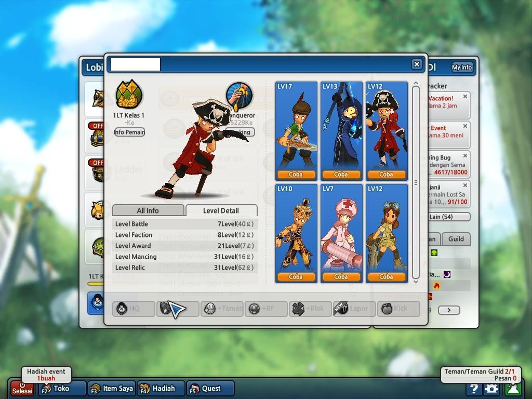Dismiss the Bug tracker entry 4617/18000
This screenshot has height=399, width=532.
(x=465, y=156)
